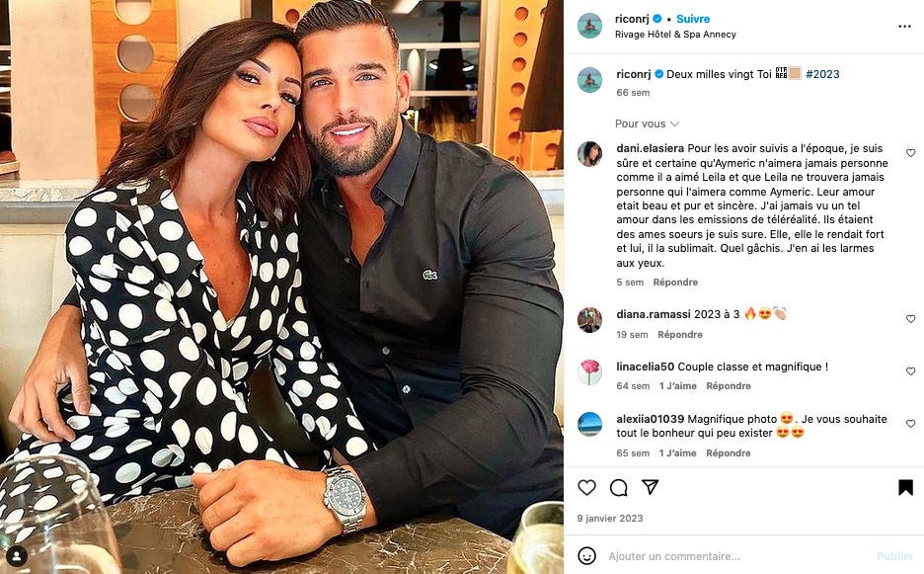Like linacelia50's comment heart
Viewport: 924px width, 574px height.
pyautogui.click(x=910, y=371)
